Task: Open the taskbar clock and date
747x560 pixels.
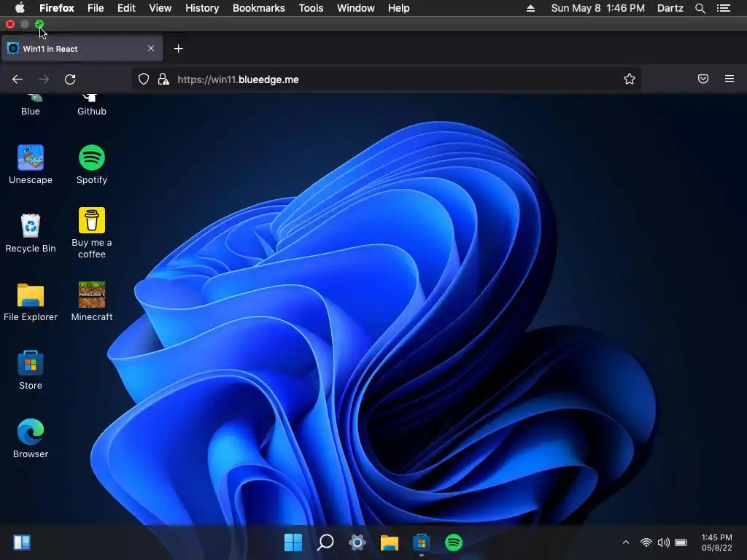Action: (716, 542)
